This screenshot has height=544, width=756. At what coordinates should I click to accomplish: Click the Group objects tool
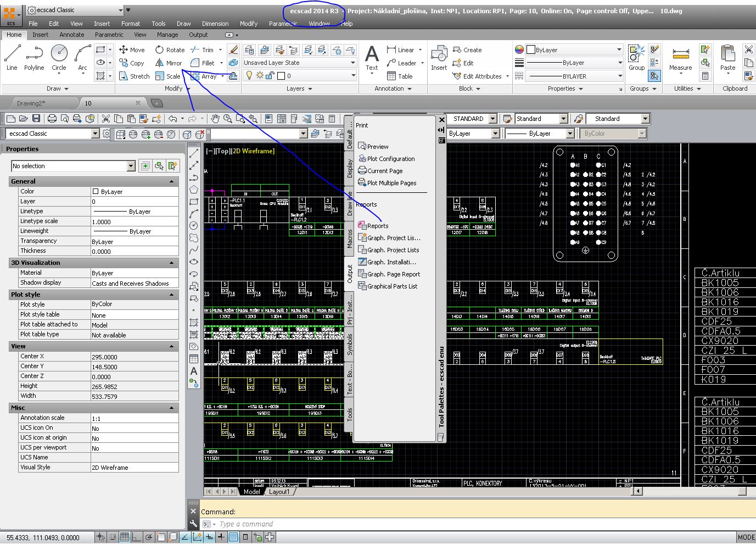(637, 58)
